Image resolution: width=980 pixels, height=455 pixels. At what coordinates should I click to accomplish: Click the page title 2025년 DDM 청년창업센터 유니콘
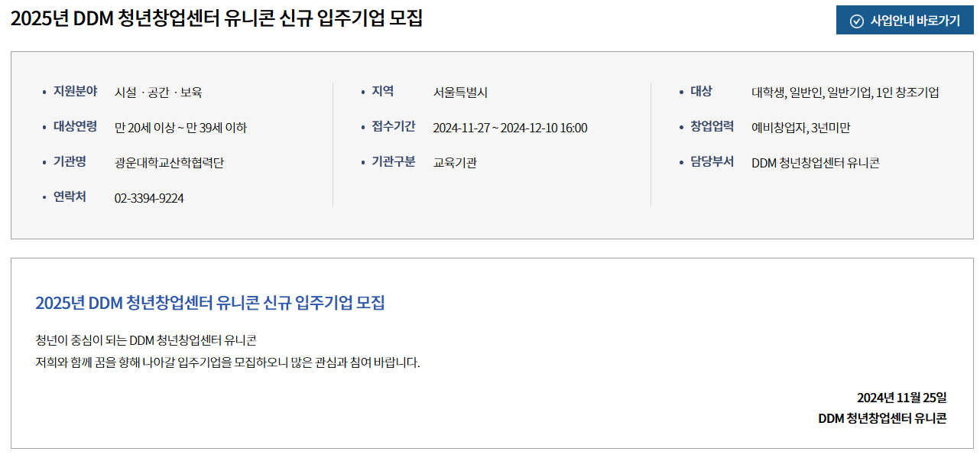pos(216,18)
